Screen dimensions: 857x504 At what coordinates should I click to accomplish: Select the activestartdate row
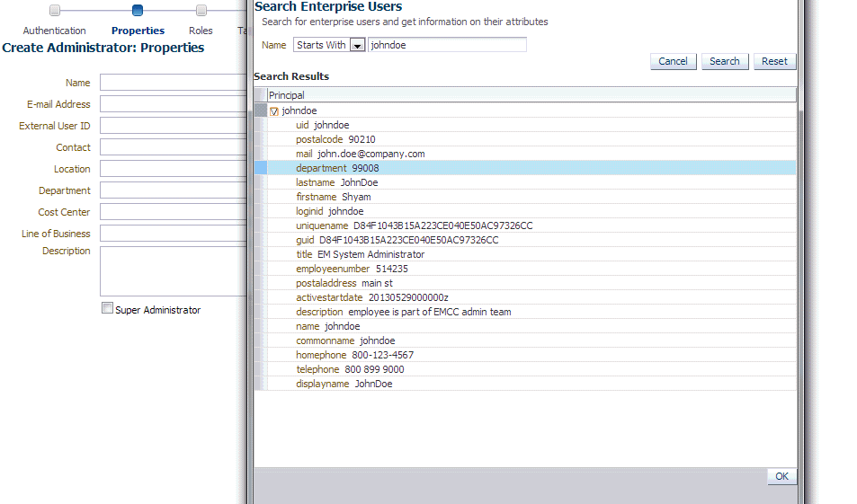coord(531,297)
